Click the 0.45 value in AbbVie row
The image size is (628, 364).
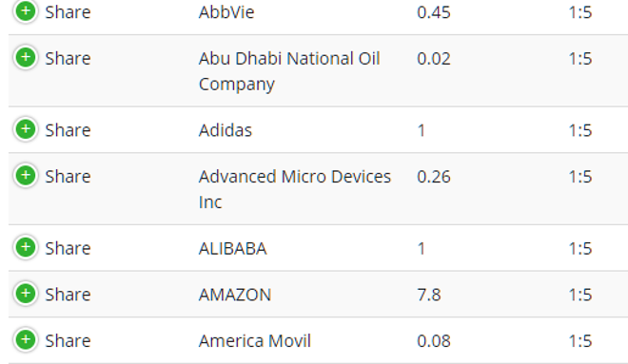434,12
